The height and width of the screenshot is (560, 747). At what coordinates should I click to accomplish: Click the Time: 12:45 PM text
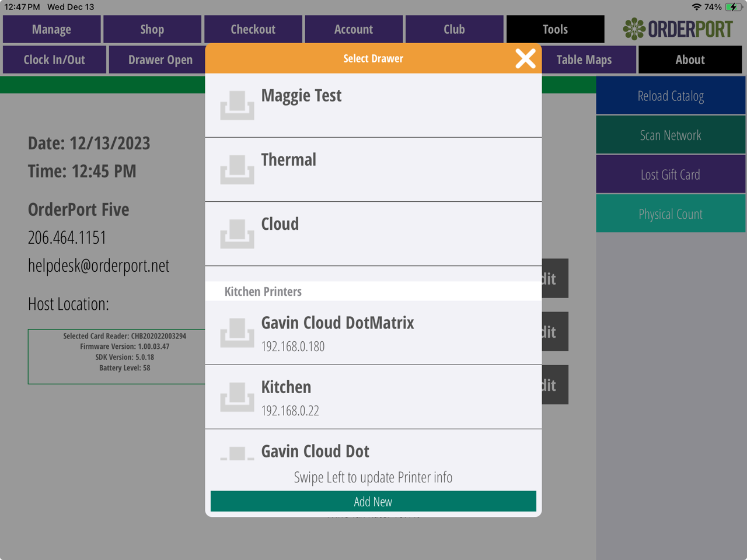point(82,171)
